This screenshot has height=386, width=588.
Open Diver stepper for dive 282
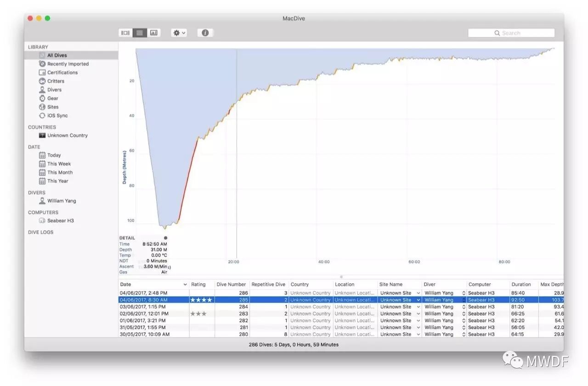(x=464, y=321)
